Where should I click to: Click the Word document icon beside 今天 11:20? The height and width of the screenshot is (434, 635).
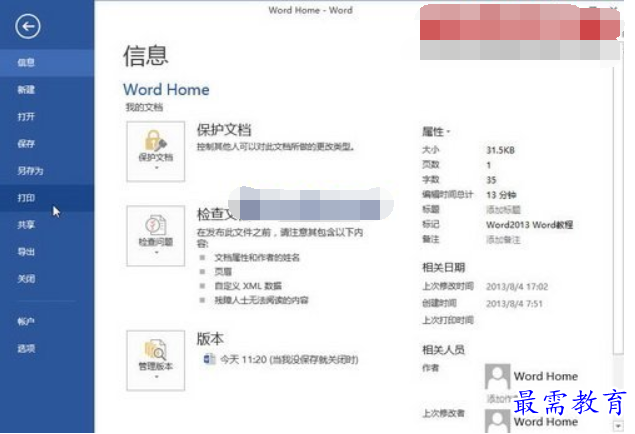pos(209,359)
